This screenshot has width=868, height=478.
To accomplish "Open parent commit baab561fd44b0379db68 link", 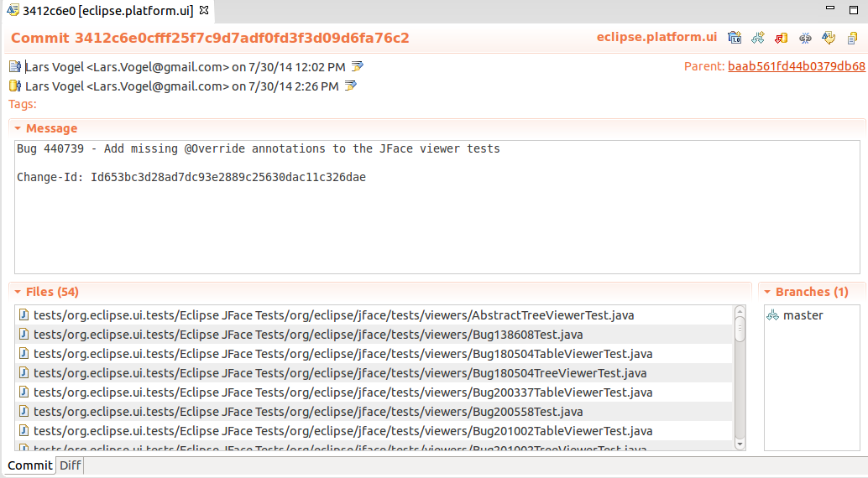I will pyautogui.click(x=796, y=66).
